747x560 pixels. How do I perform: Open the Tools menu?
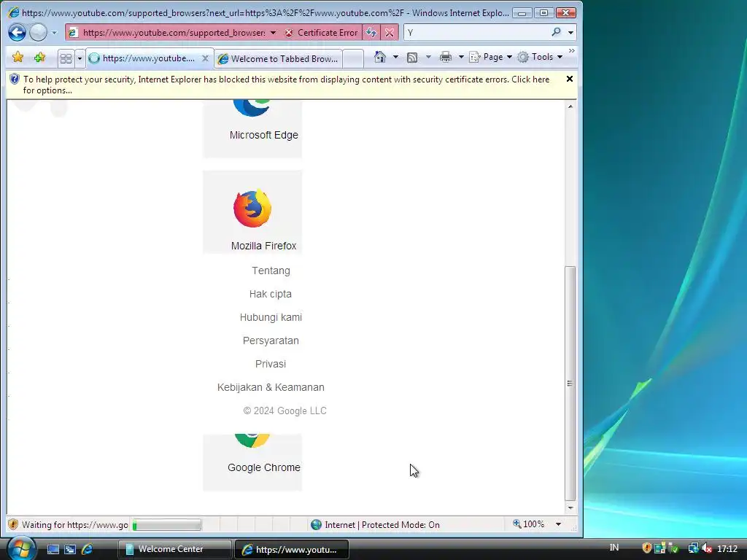point(540,57)
